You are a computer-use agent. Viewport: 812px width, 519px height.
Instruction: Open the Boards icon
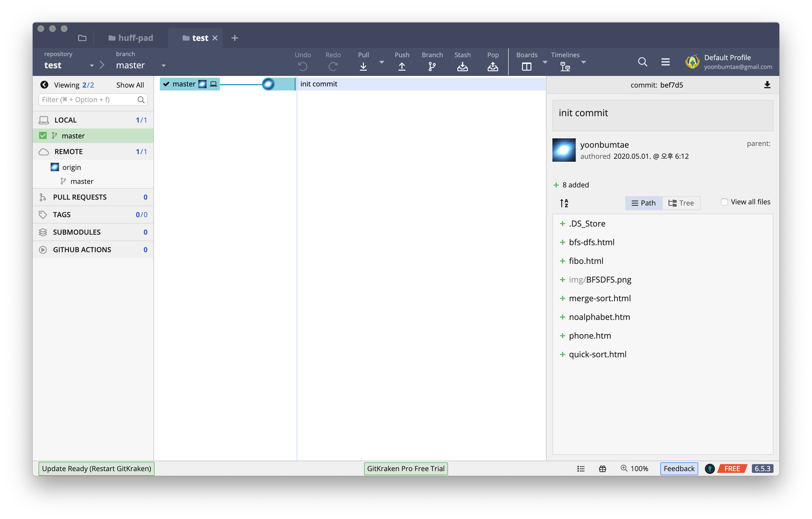pyautogui.click(x=526, y=66)
